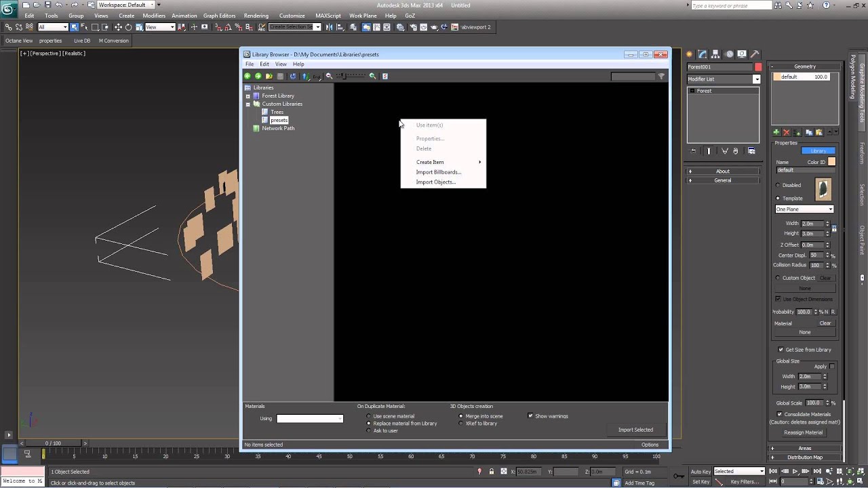Open the Modify command panel tab
Viewport: 868px width, 488px height.
703,54
